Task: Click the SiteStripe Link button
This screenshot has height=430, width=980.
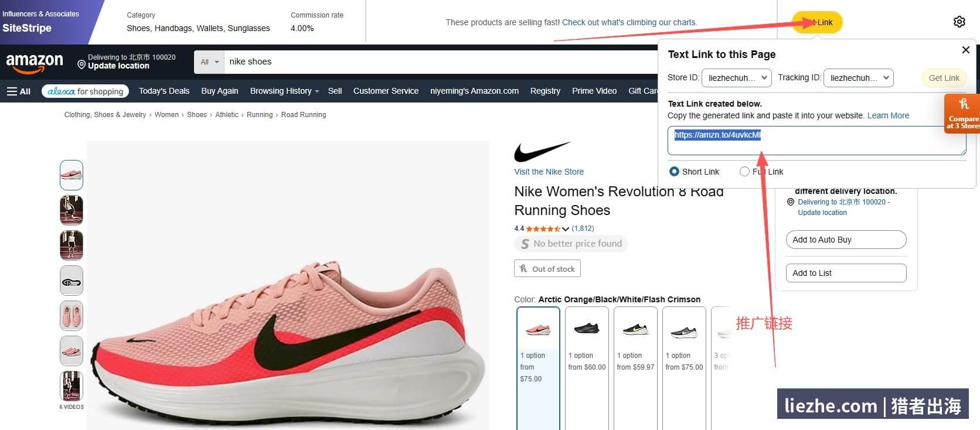Action: [x=817, y=22]
